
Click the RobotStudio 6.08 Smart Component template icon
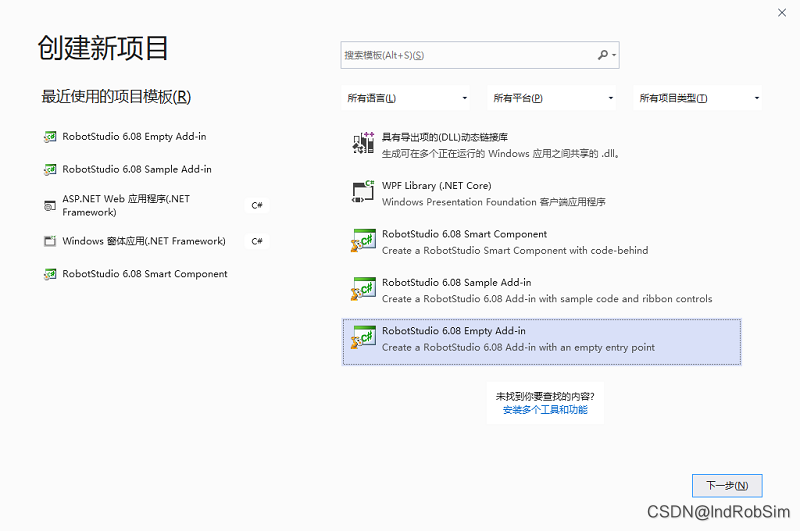tap(363, 240)
